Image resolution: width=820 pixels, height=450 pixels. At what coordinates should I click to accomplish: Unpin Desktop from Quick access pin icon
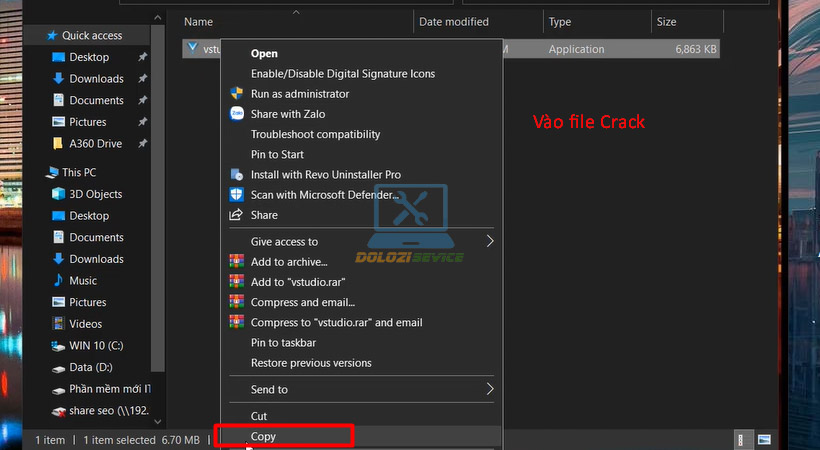[142, 57]
